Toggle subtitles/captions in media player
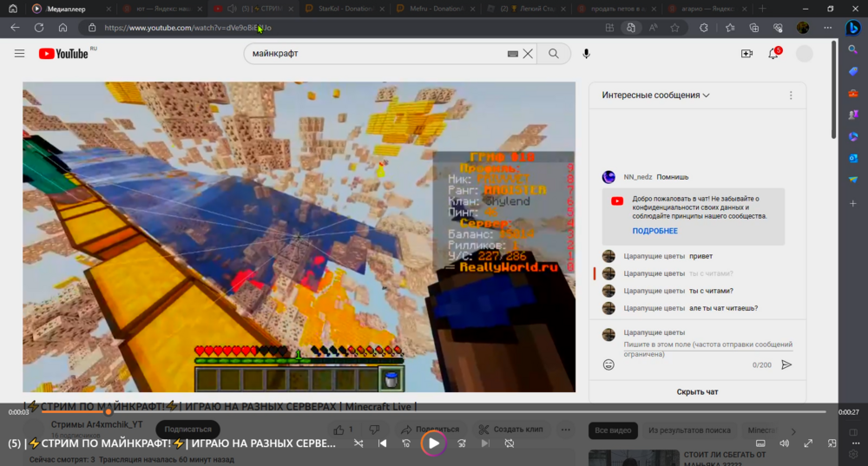Image resolution: width=868 pixels, height=466 pixels. pyautogui.click(x=760, y=443)
